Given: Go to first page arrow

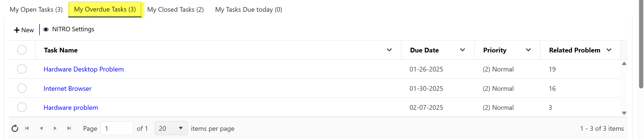Looking at the screenshot, I should (27, 128).
